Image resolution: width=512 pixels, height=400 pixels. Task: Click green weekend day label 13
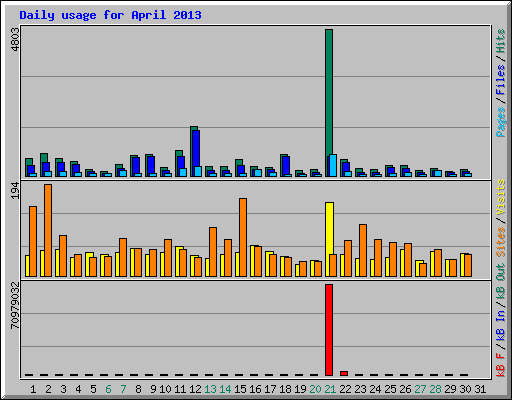pyautogui.click(x=210, y=389)
